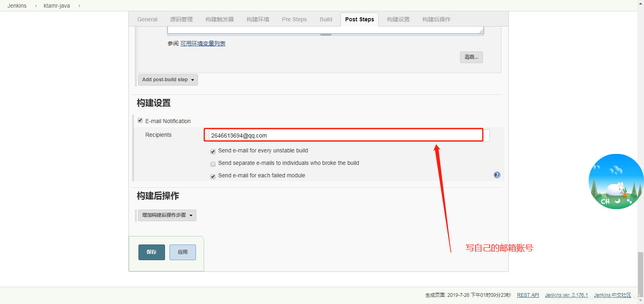
Task: Click the 构建设置 section heading
Action: [154, 103]
